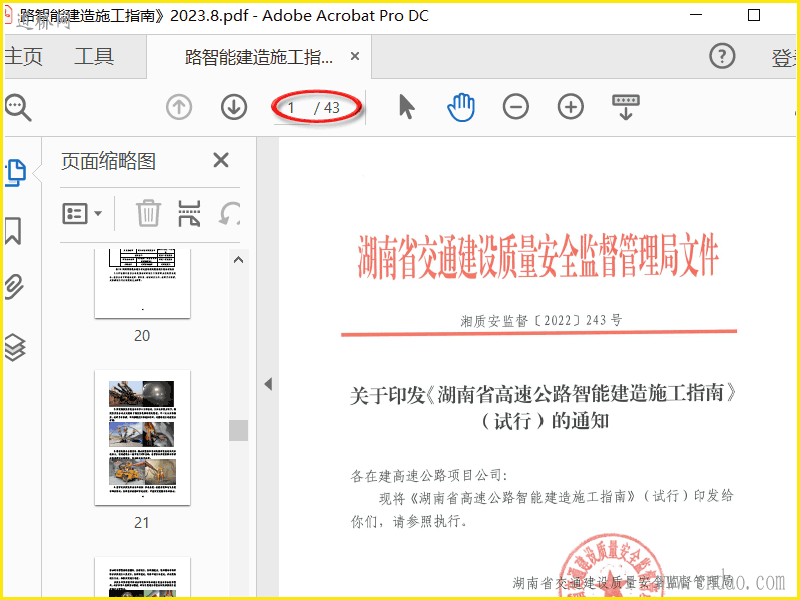This screenshot has height=600, width=800.
Task: Select the 路智能建造施工指... document tab
Action: 259,57
